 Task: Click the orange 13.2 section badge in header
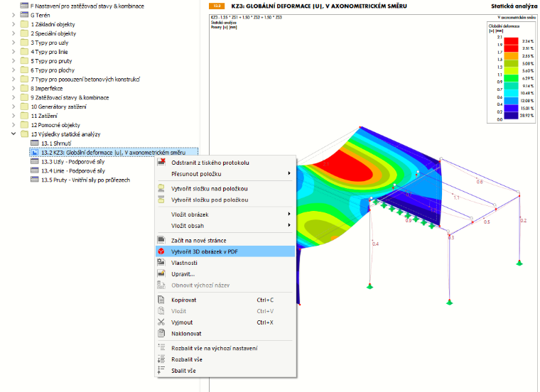pos(217,6)
